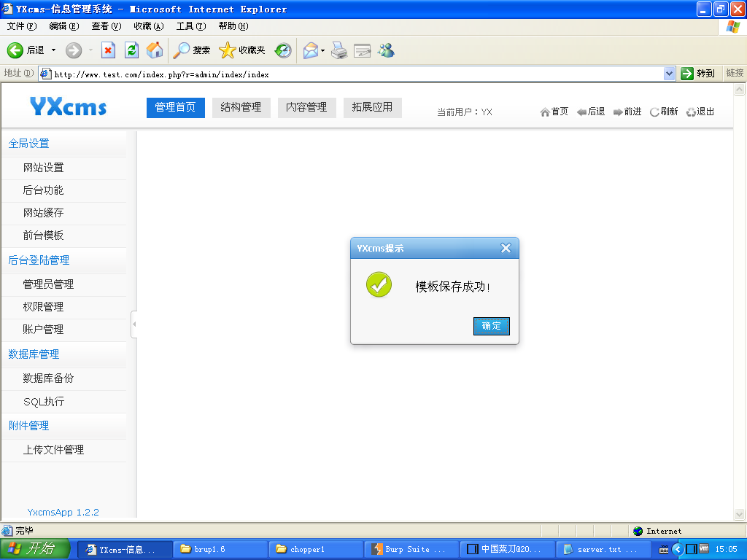Switch to Burp Suite taskbar item
Viewport: 747px width, 560px height.
411,549
